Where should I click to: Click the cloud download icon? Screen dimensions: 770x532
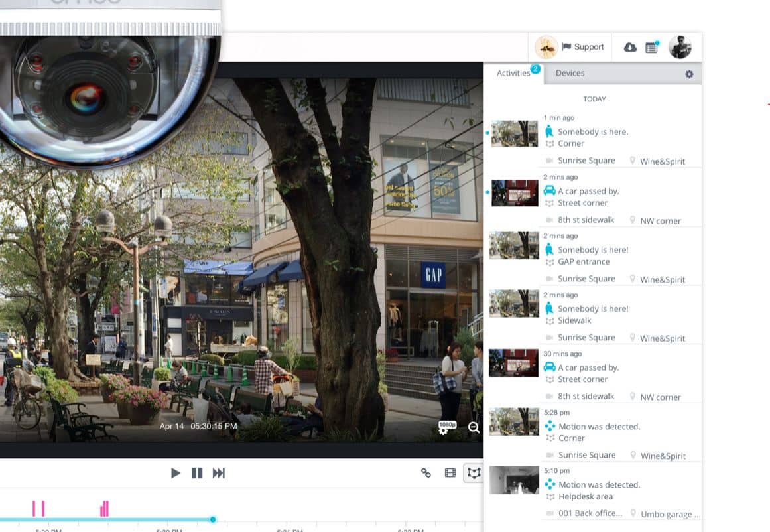(630, 47)
